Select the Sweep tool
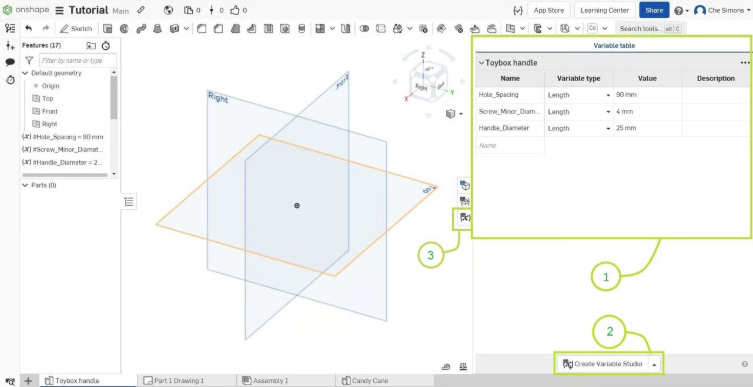Viewport: 753px width, 387px height. coord(141,28)
